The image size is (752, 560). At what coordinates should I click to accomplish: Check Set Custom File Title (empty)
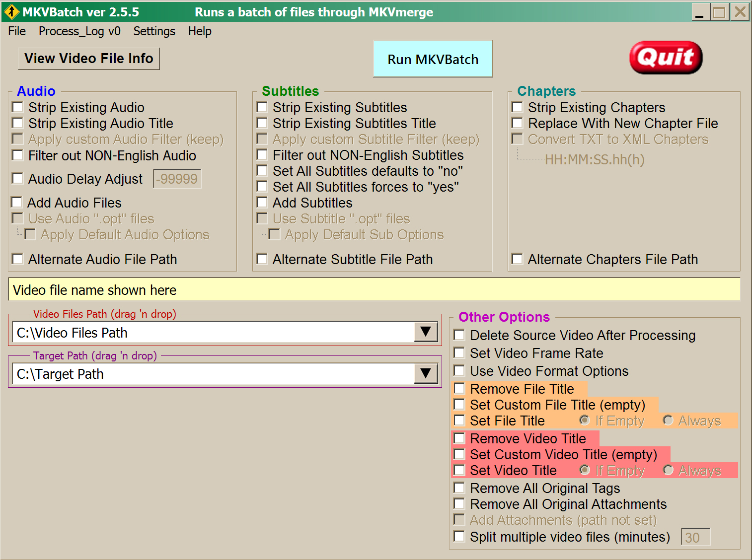[x=460, y=405]
